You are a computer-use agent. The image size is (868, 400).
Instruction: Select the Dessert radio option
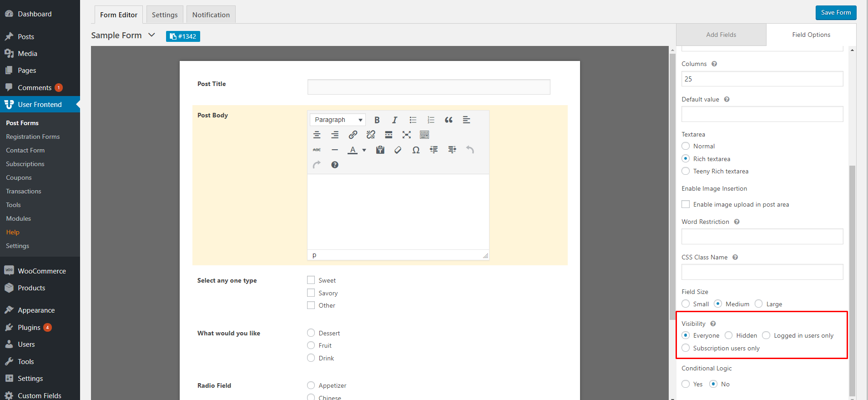pos(311,333)
